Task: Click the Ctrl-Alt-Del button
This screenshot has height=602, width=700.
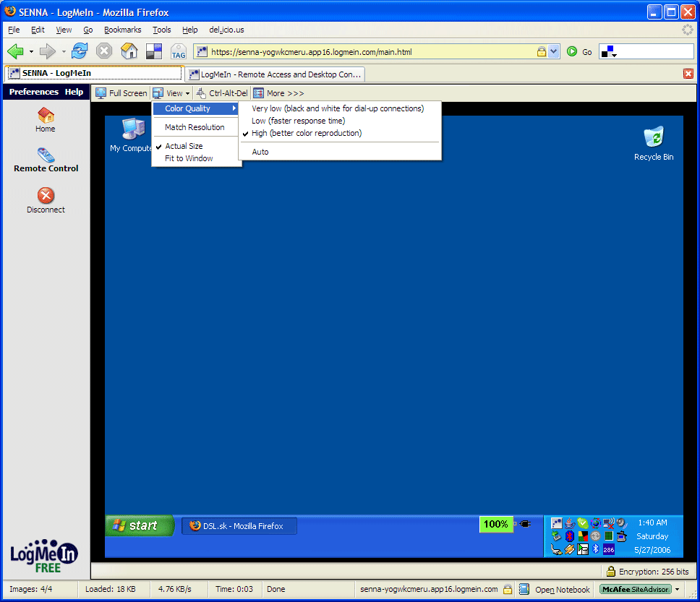Action: pos(222,93)
